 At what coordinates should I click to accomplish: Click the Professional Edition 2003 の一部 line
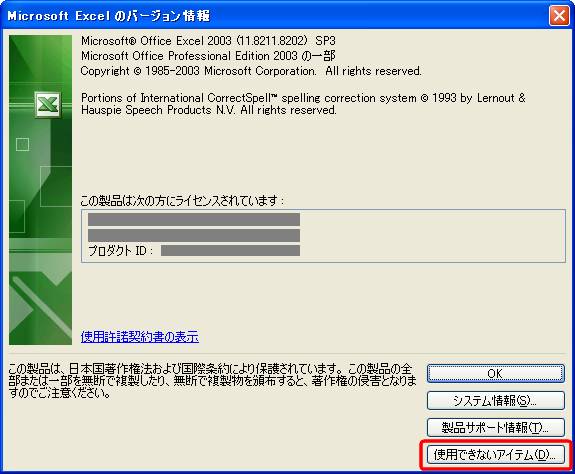point(208,56)
